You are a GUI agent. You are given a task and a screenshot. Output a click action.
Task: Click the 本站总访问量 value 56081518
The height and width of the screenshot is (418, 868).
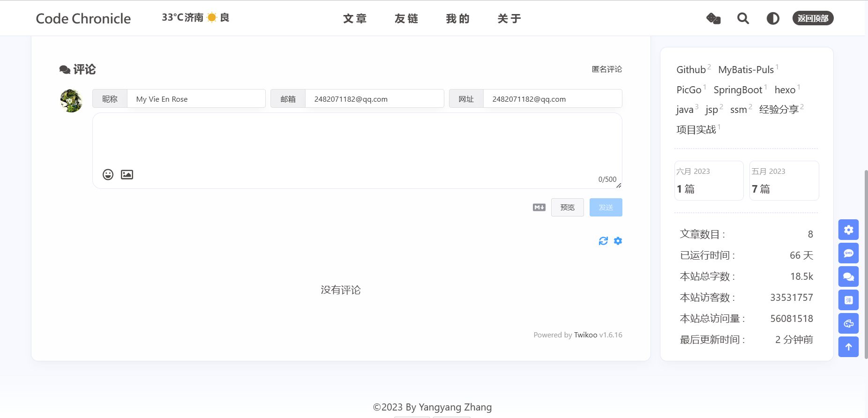click(x=792, y=319)
